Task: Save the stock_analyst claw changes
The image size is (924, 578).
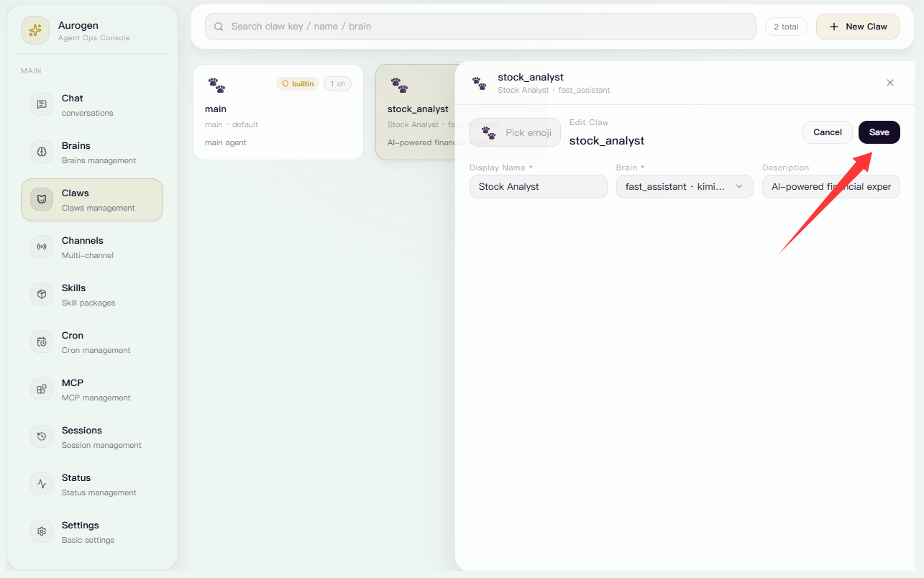Action: coord(879,132)
